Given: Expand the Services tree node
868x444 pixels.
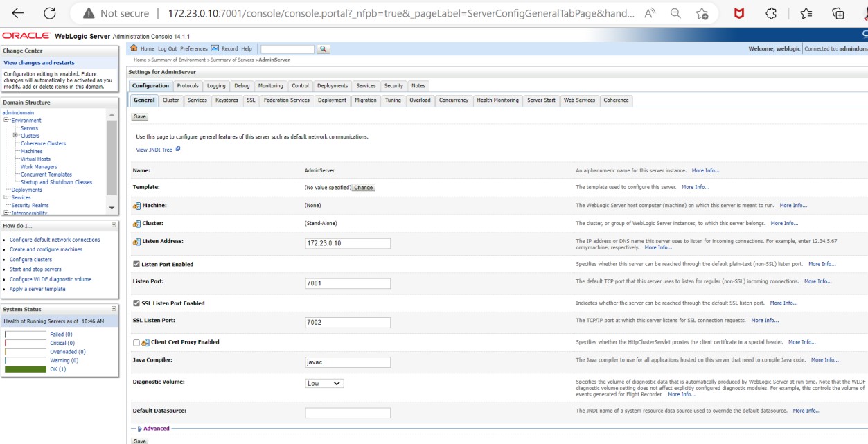Looking at the screenshot, I should tap(6, 197).
